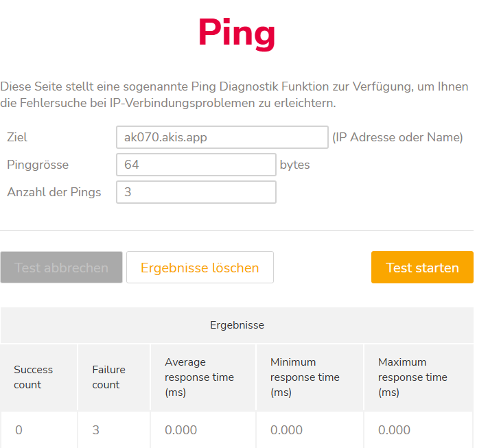The height and width of the screenshot is (448, 477).
Task: Select the Success count column header
Action: pyautogui.click(x=33, y=377)
